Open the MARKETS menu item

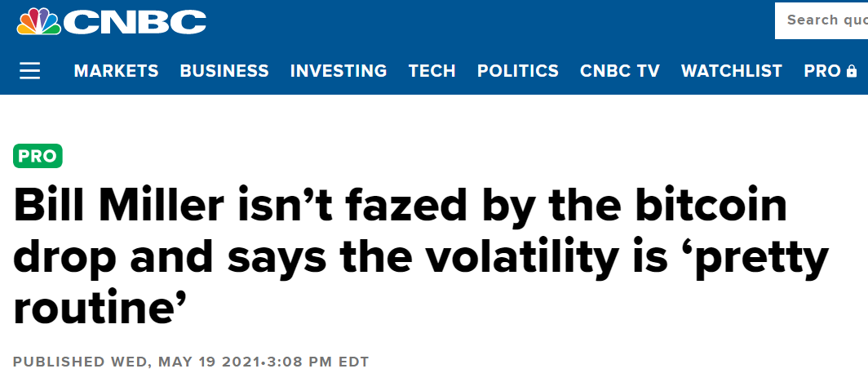pos(116,71)
